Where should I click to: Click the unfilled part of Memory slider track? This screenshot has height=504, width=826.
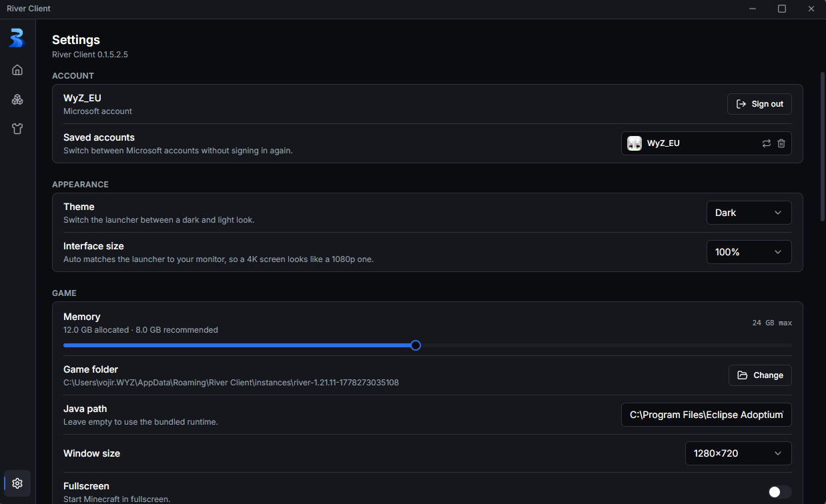pyautogui.click(x=606, y=345)
